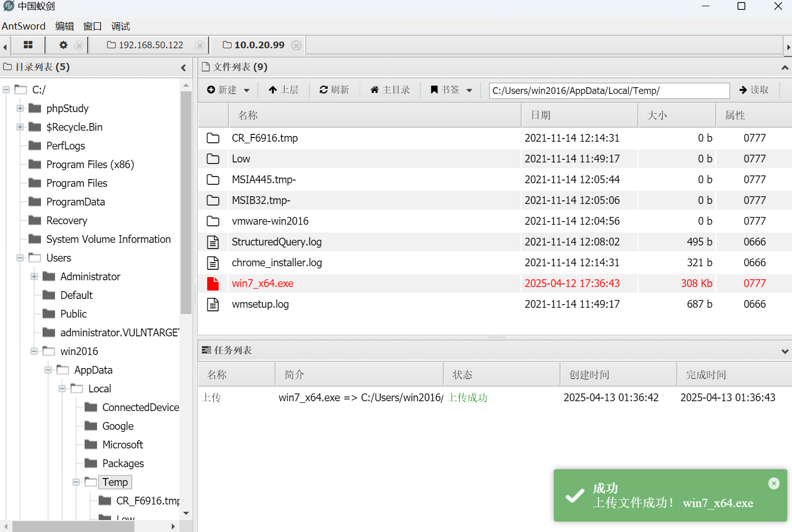Collapse the 目录列表 panel chevron
Image resolution: width=792 pixels, height=532 pixels.
(x=183, y=67)
